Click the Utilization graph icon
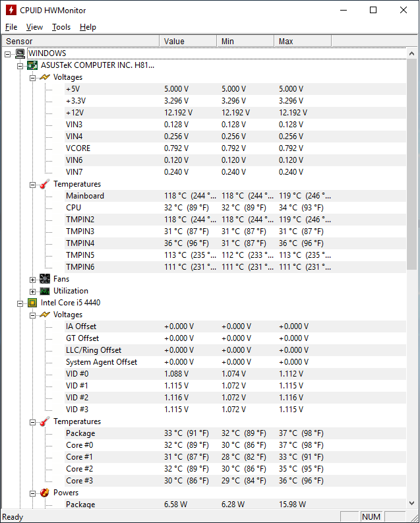 [45, 291]
